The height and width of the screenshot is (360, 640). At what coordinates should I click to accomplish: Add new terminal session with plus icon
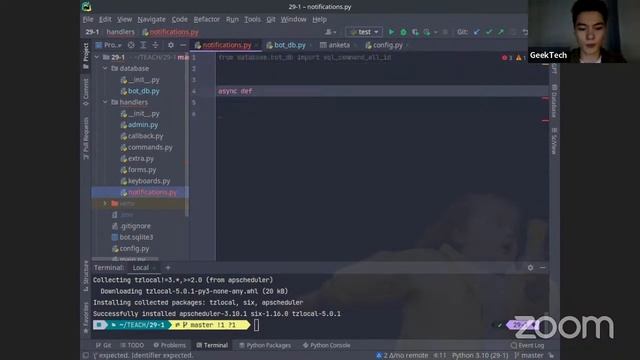pos(168,268)
